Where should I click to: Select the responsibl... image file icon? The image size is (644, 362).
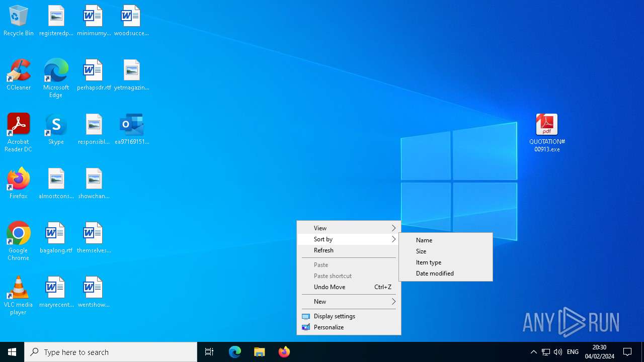(94, 130)
